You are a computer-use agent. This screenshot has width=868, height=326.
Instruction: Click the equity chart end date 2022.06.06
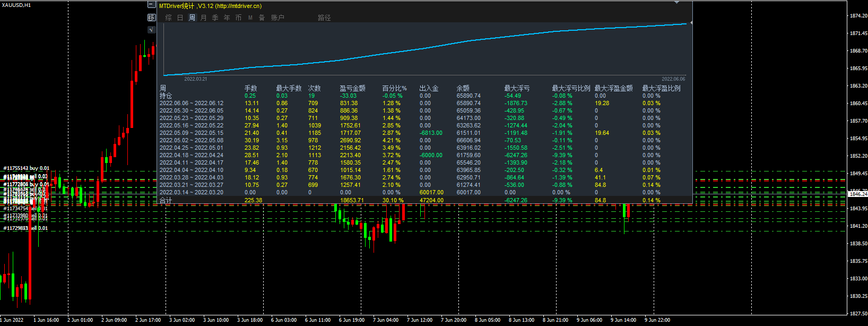(x=673, y=79)
